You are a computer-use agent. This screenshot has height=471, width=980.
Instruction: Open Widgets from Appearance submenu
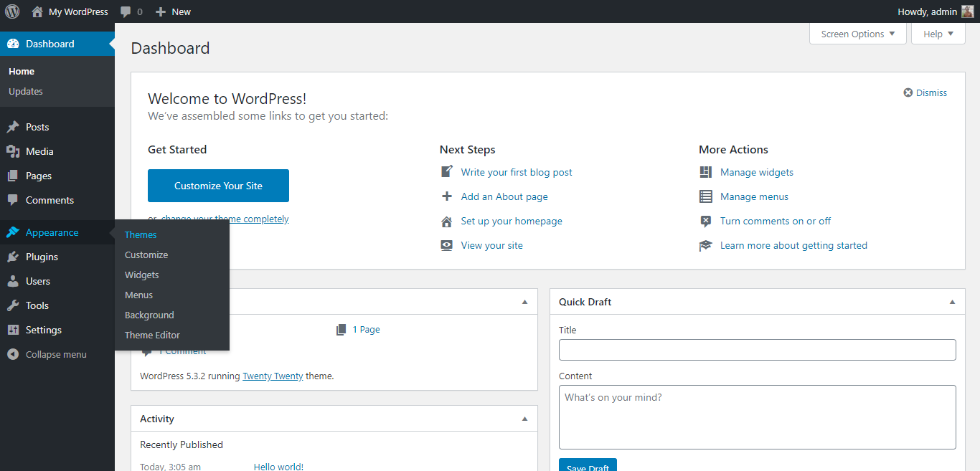(x=142, y=275)
